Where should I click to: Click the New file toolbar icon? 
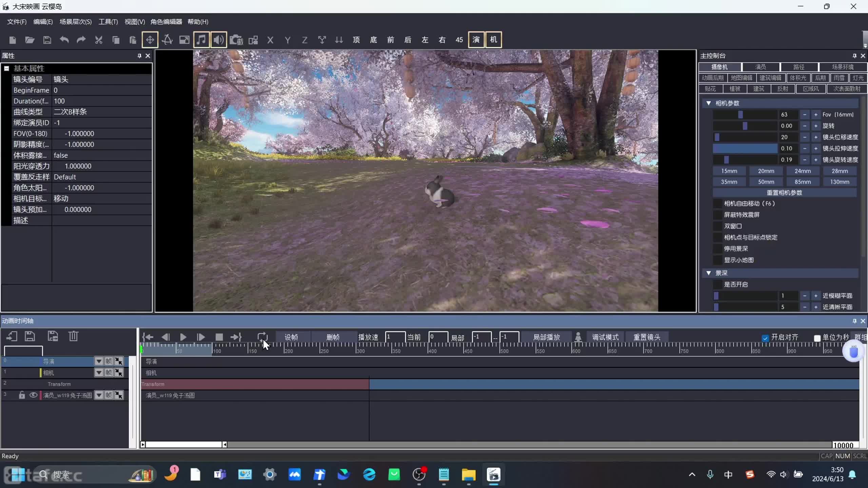13,40
